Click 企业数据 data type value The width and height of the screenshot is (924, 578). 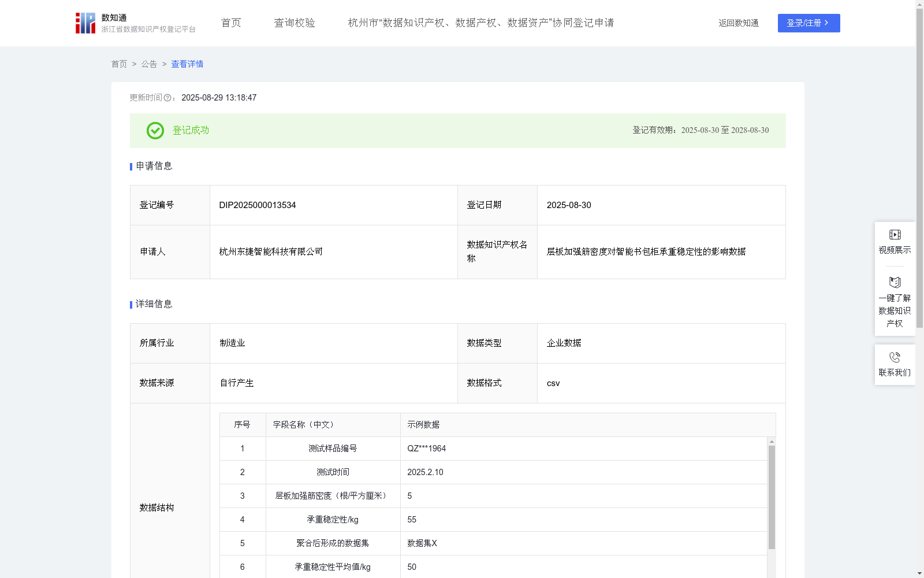tap(564, 343)
